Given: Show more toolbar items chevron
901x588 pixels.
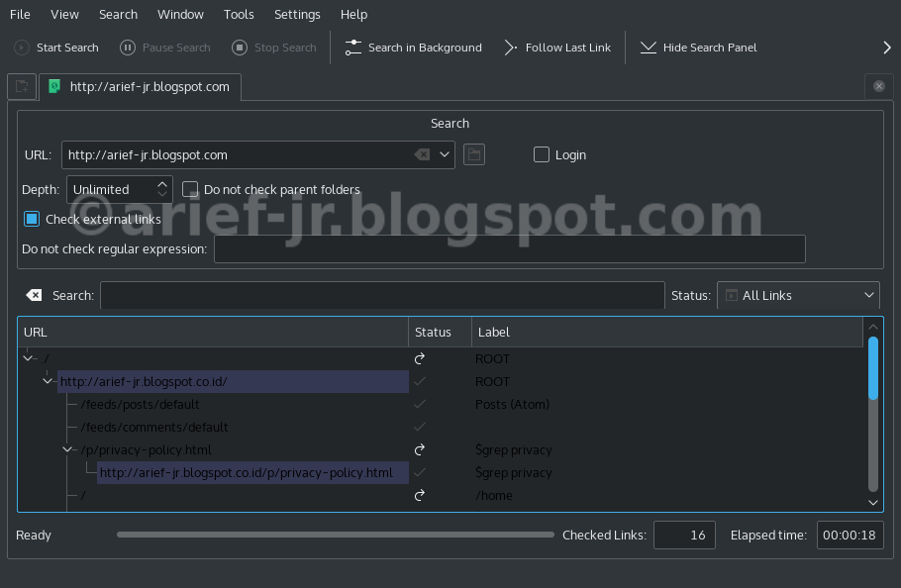Looking at the screenshot, I should [x=886, y=48].
